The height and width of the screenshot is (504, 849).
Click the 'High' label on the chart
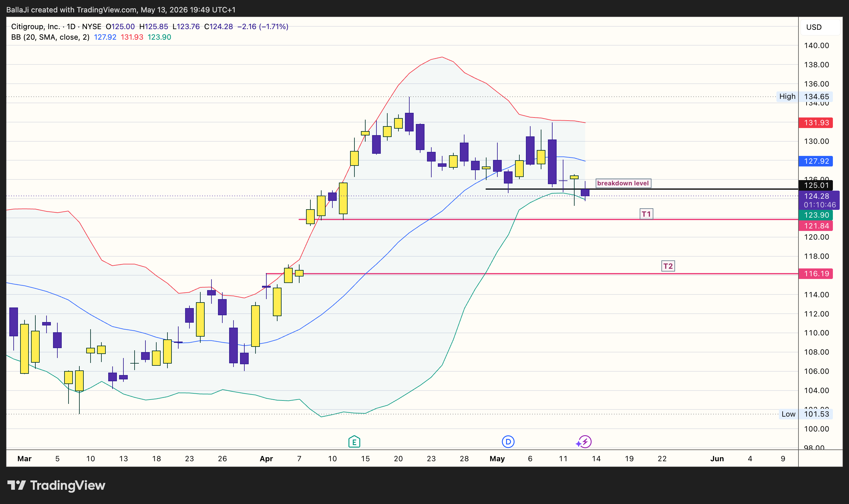pos(787,96)
